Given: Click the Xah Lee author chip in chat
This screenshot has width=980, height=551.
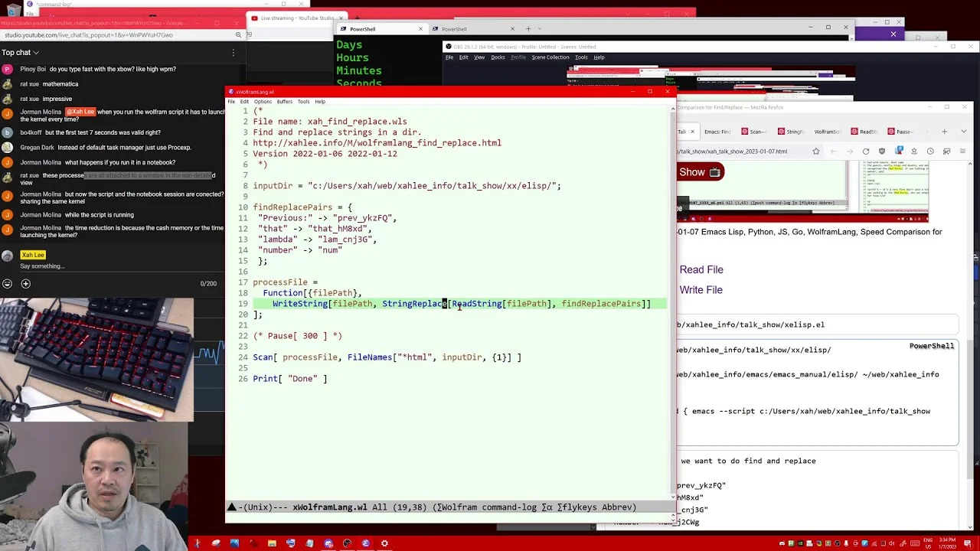Looking at the screenshot, I should (33, 255).
